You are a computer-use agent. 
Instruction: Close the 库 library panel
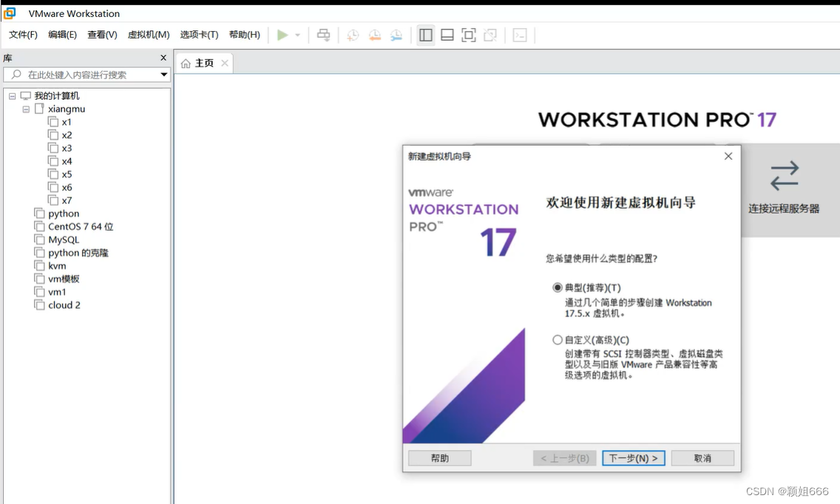click(x=163, y=58)
